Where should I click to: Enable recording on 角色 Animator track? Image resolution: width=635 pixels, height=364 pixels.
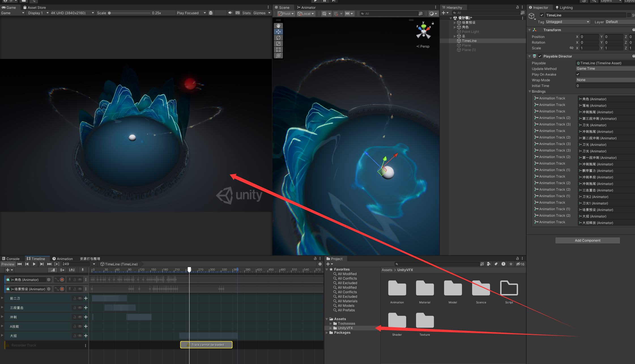tap(62, 280)
